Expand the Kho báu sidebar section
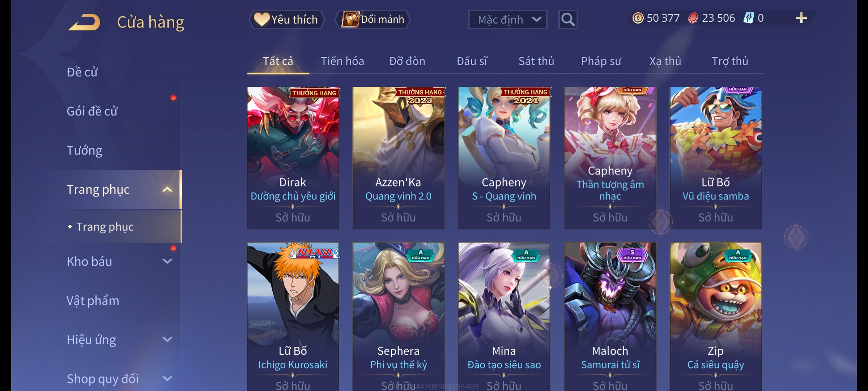 (x=167, y=261)
